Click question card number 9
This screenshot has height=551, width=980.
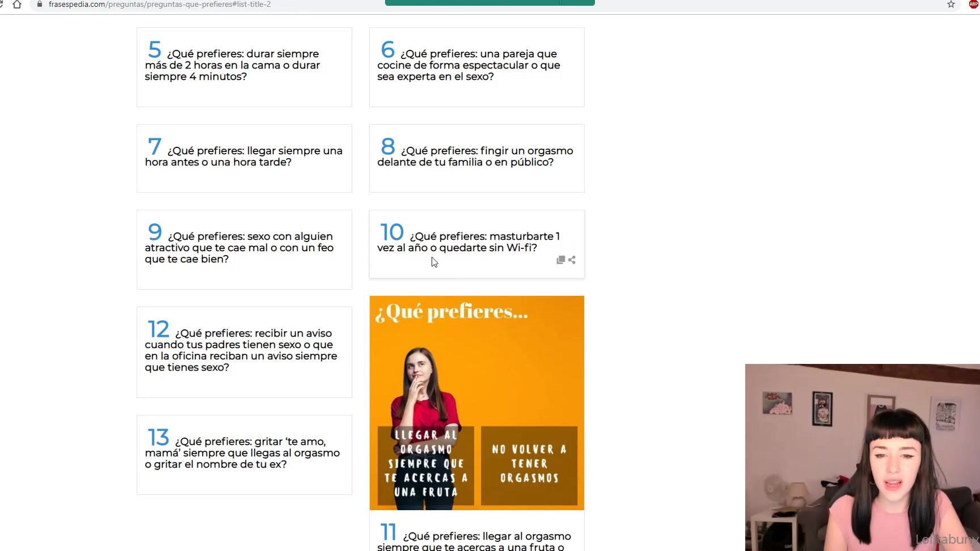[x=244, y=249]
